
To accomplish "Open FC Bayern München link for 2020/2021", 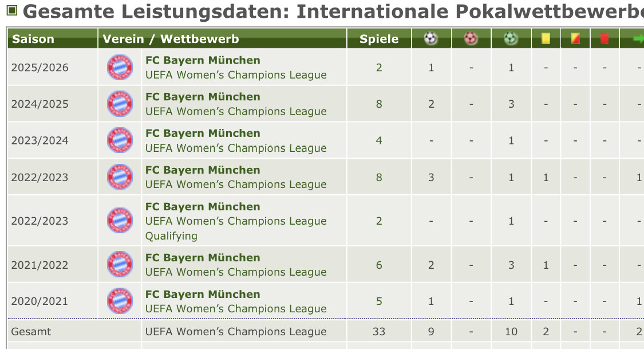I will (x=203, y=295).
